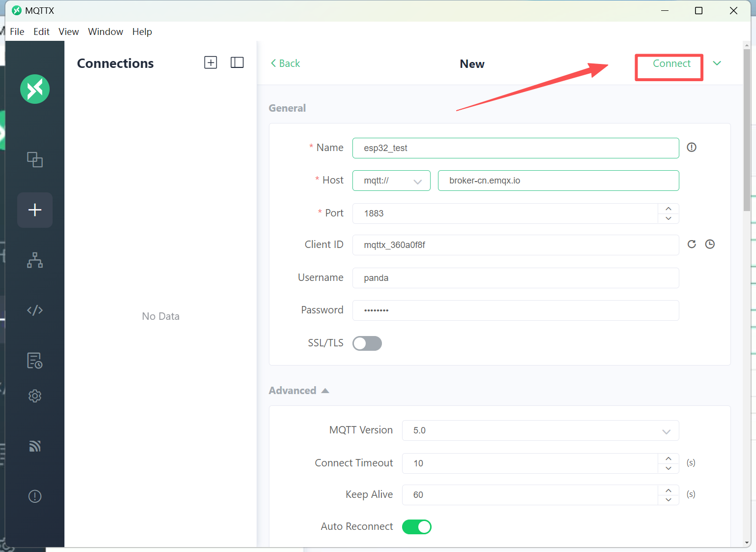
Task: Minimize the MQTTX window
Action: (x=665, y=10)
